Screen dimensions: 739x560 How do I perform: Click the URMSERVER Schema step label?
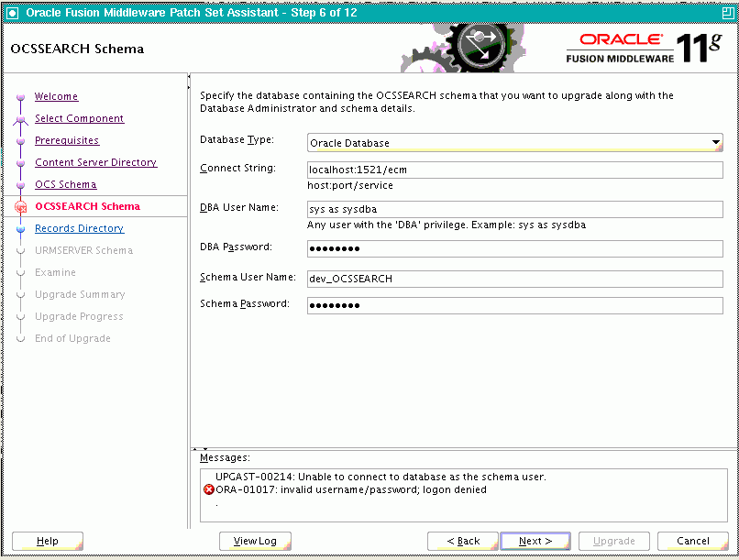pos(83,250)
